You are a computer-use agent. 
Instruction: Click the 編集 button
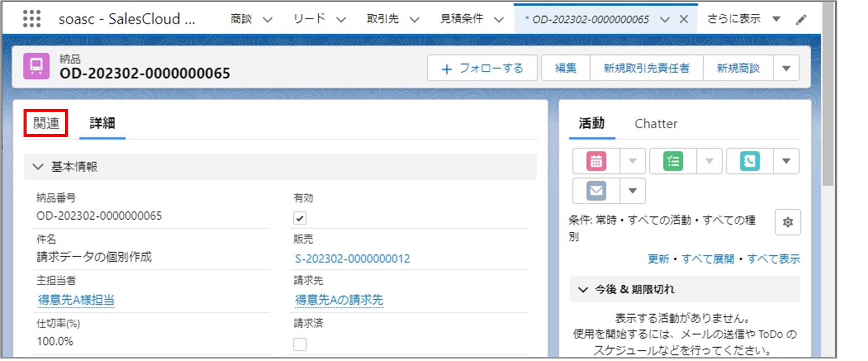566,68
